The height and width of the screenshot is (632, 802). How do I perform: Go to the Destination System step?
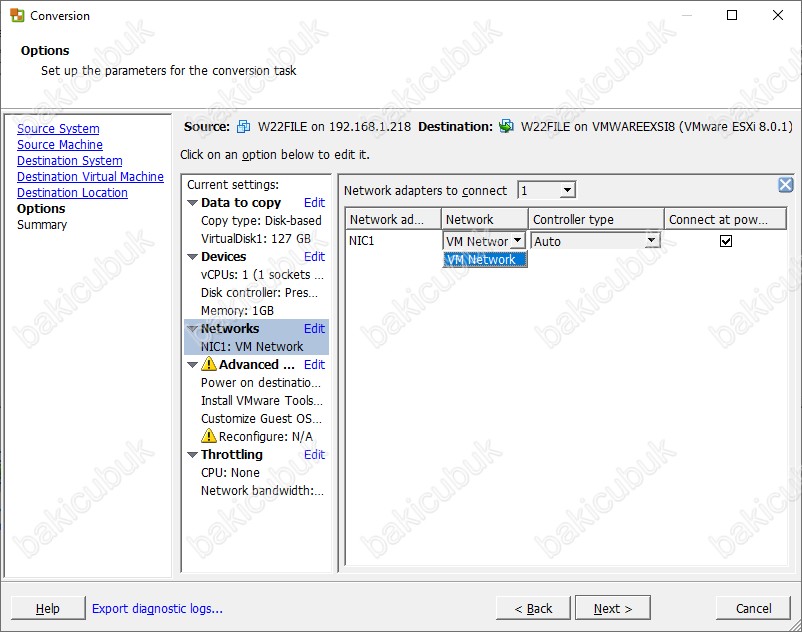(x=70, y=161)
